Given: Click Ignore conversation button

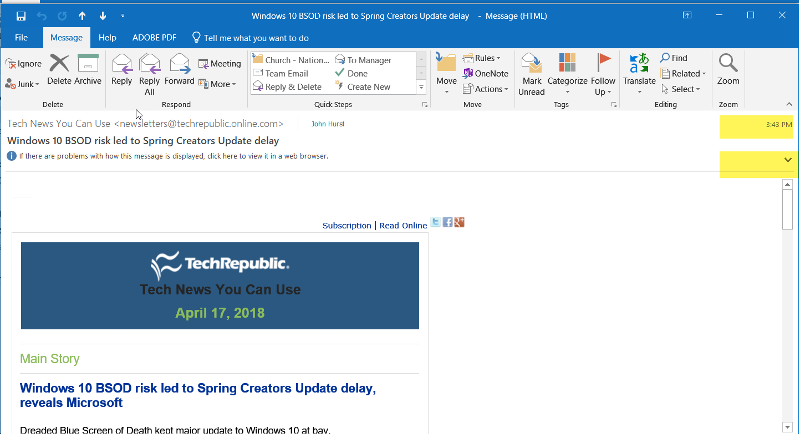Looking at the screenshot, I should 23,64.
